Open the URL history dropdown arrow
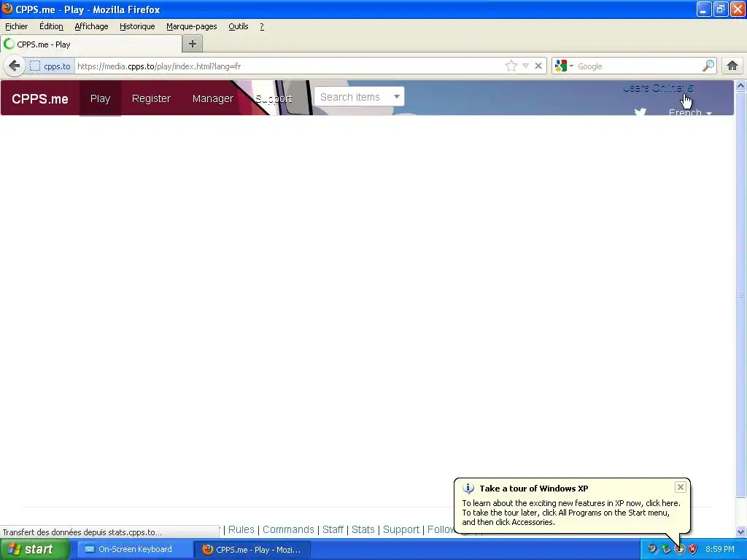 pyautogui.click(x=525, y=66)
